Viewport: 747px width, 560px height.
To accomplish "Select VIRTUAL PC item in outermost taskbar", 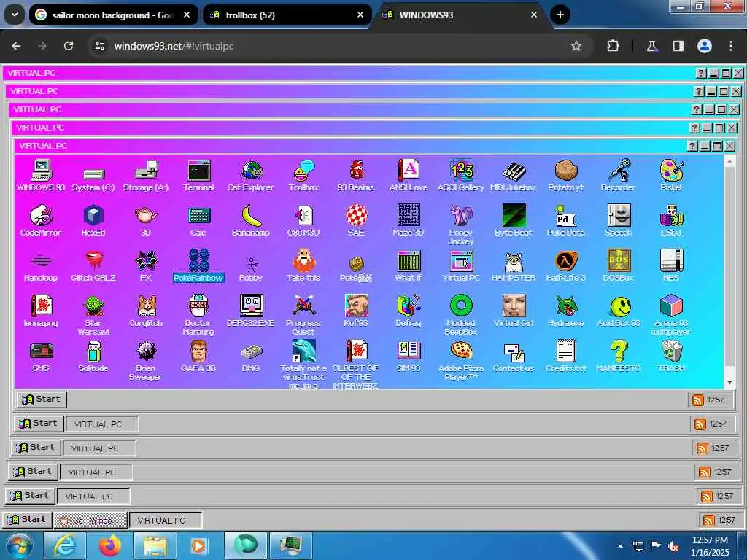I will [166, 520].
